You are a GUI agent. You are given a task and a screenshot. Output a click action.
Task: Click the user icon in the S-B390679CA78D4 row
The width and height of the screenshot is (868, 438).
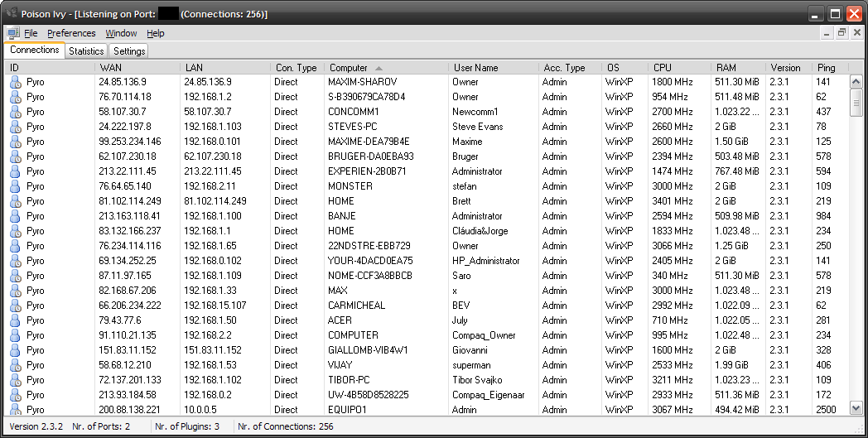pyautogui.click(x=16, y=97)
